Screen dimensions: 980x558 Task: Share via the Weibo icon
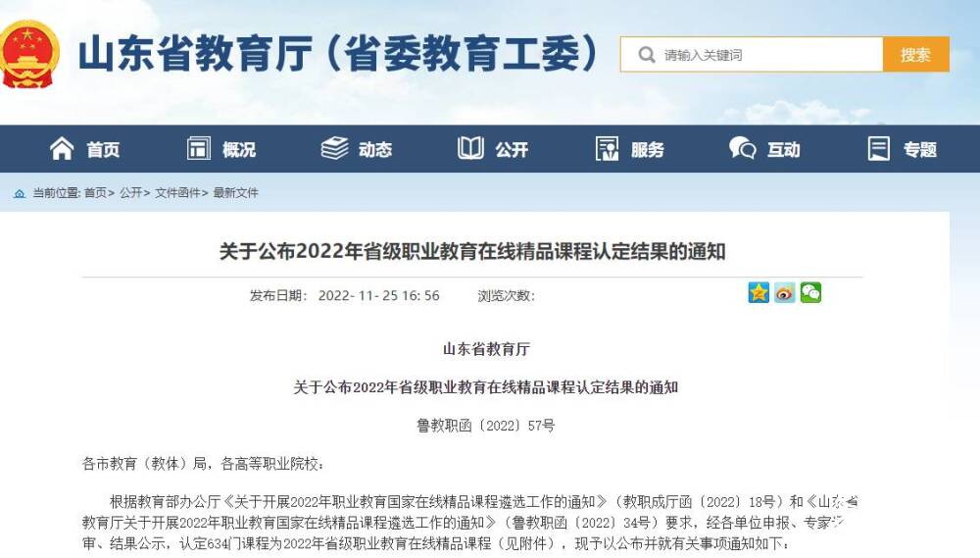(785, 292)
